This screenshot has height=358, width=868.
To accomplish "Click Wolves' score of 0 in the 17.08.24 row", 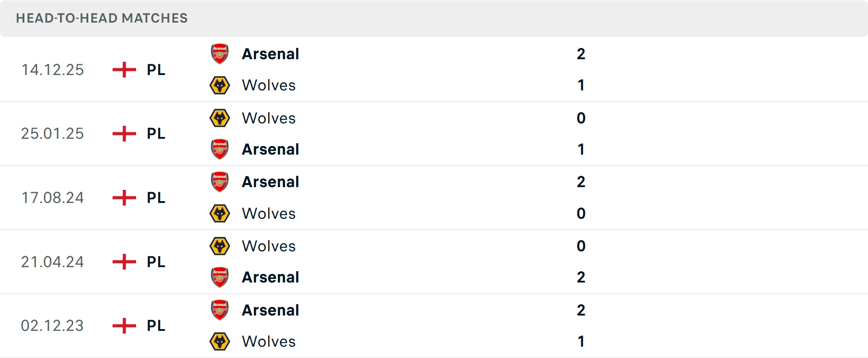I will point(582,213).
